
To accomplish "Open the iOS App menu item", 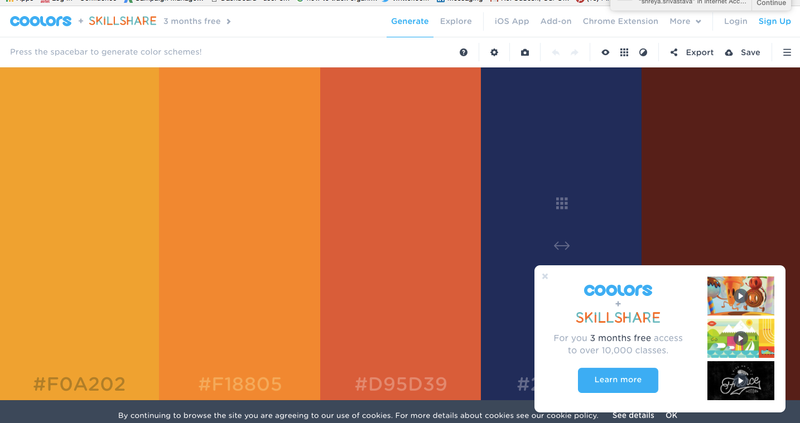I will pyautogui.click(x=512, y=21).
